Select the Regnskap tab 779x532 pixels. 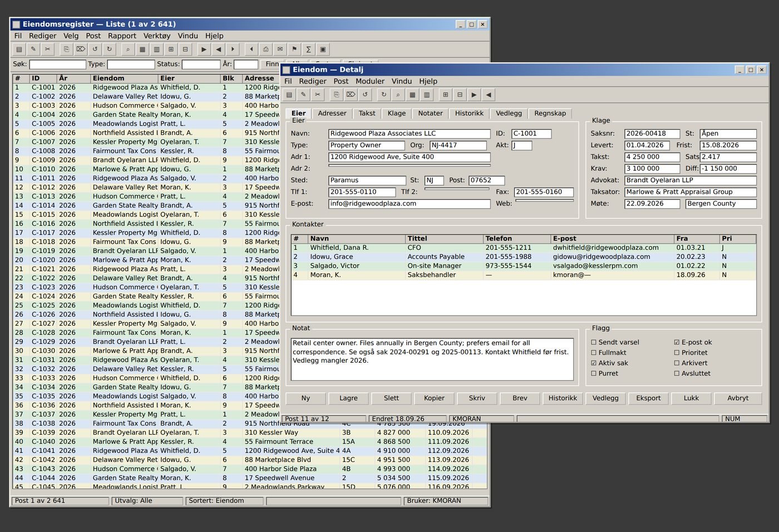(x=550, y=114)
